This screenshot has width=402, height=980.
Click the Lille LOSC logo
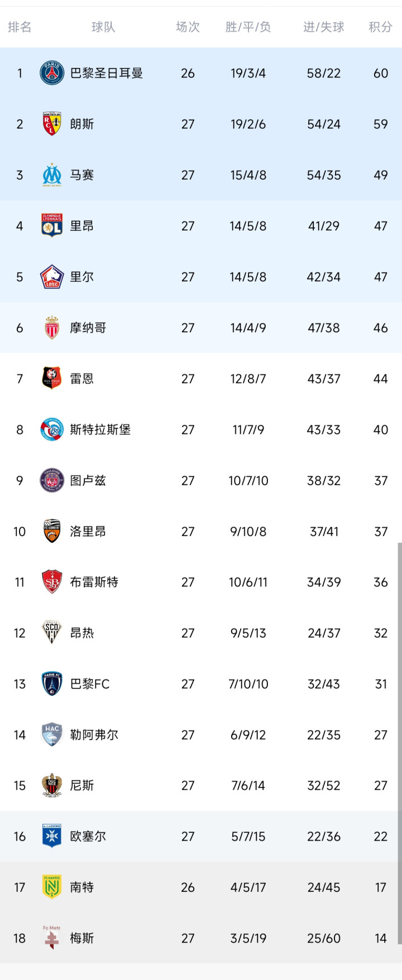coord(52,277)
